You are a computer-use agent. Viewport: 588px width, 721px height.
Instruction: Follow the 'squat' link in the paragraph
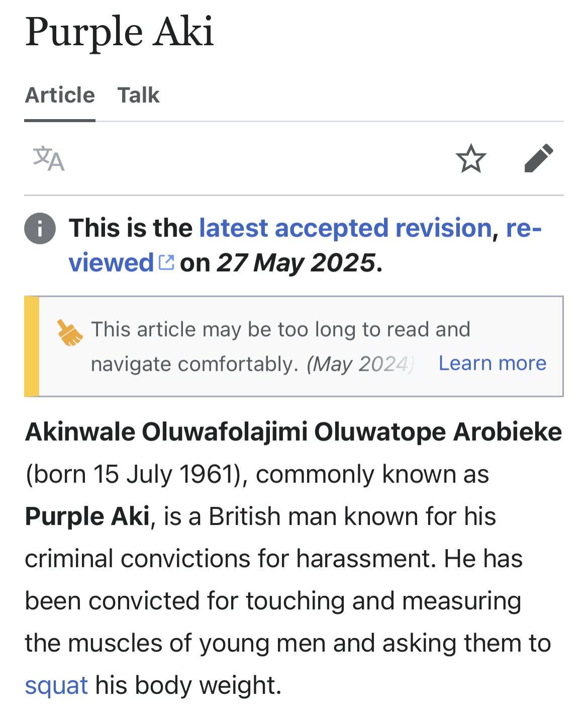(56, 685)
